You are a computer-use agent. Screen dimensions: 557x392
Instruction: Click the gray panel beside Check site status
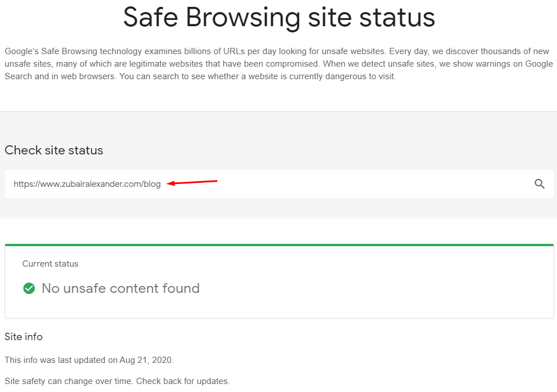pos(320,150)
